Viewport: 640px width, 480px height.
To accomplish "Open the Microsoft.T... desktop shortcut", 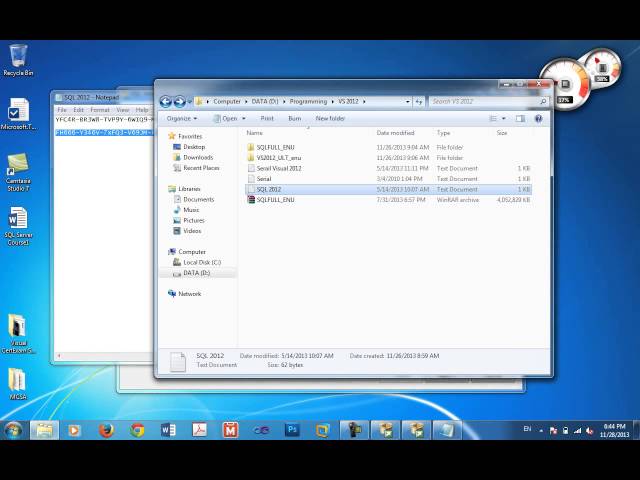I will point(18,113).
